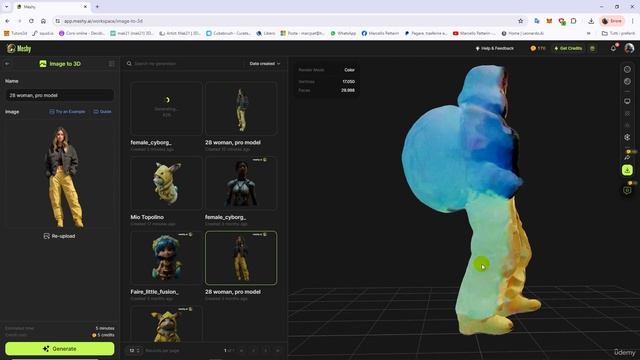Open the Tutor3d bookmark
This screenshot has width=640, height=360.
(16, 33)
